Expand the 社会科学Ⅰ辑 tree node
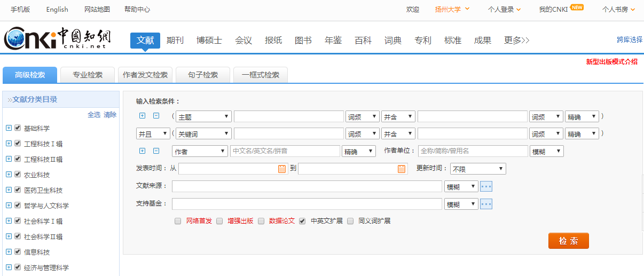Viewport: 644px width, 276px height. [x=9, y=221]
